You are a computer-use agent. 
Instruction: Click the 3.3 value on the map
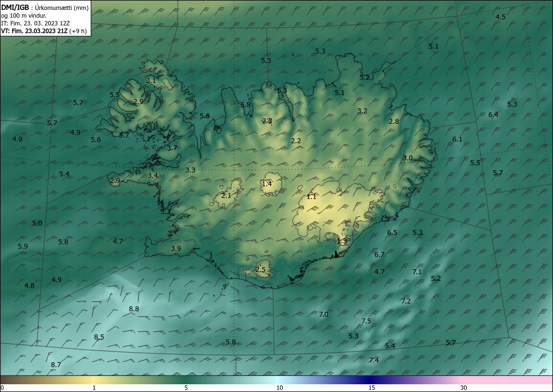[190, 170]
